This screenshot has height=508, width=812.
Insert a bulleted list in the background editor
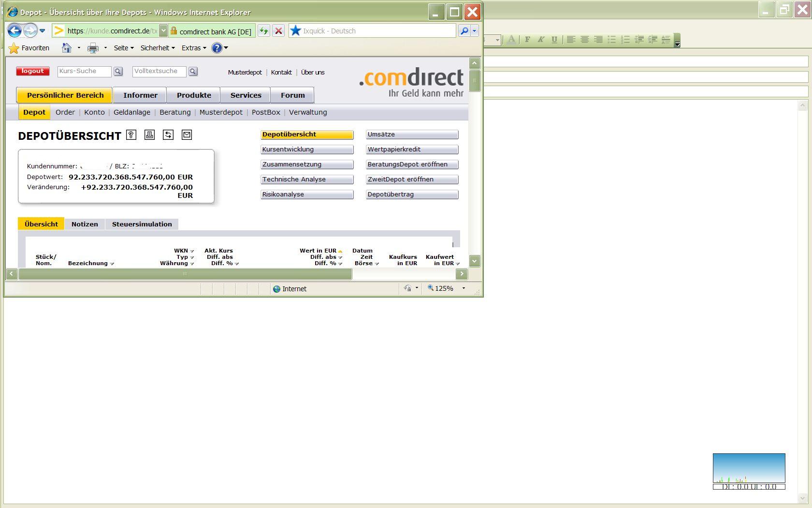(611, 40)
